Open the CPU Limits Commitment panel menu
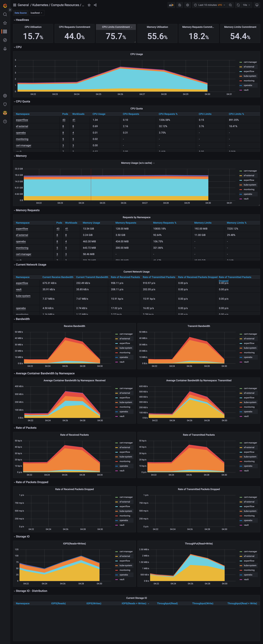This screenshot has height=644, width=263. pyautogui.click(x=132, y=27)
